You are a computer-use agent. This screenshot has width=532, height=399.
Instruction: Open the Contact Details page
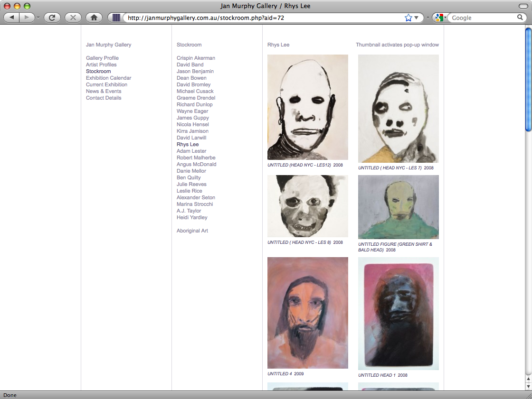[104, 98]
